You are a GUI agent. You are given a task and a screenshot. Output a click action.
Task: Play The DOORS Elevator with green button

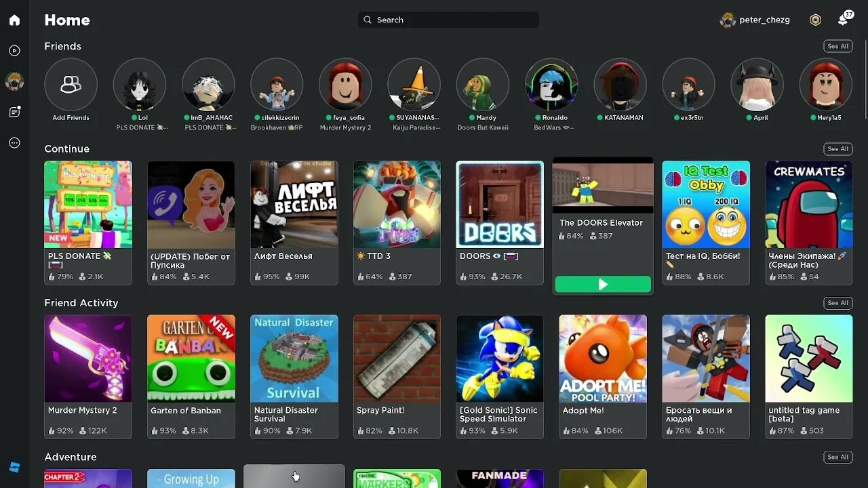coord(603,285)
